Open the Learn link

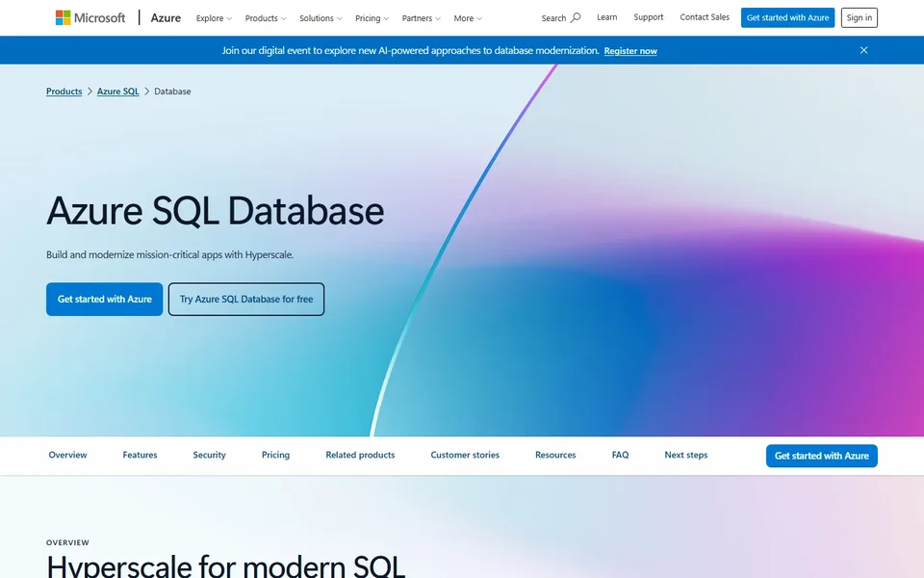coord(607,17)
